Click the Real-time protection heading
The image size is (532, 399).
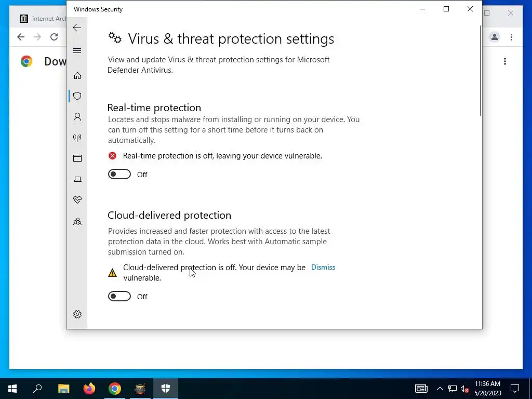click(x=154, y=108)
